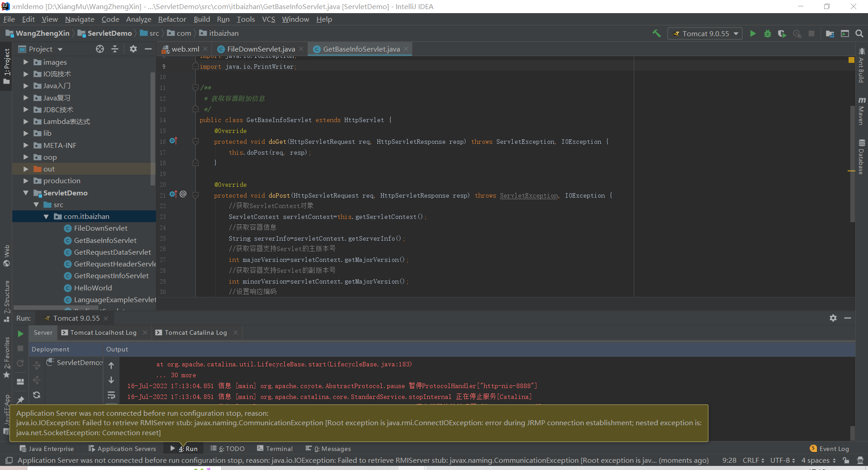This screenshot has height=470, width=868.
Task: Expand the images folder
Action: [26, 62]
